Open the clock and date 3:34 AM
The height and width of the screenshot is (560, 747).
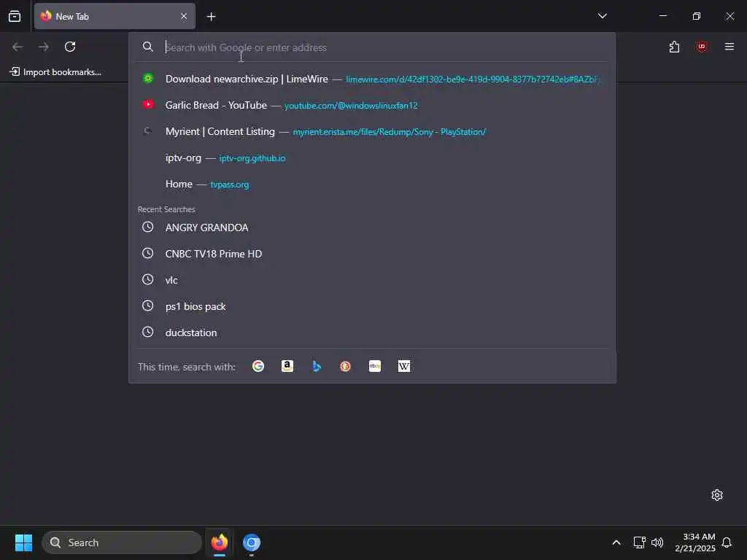(695, 542)
